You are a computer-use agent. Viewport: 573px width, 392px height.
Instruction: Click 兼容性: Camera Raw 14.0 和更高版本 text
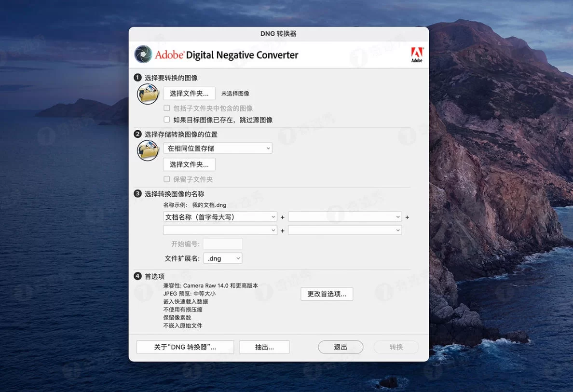point(210,286)
